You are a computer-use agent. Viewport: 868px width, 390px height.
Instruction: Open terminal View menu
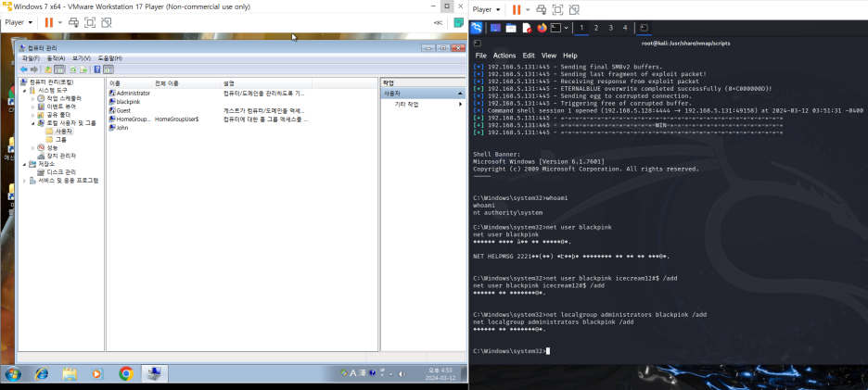(x=549, y=56)
